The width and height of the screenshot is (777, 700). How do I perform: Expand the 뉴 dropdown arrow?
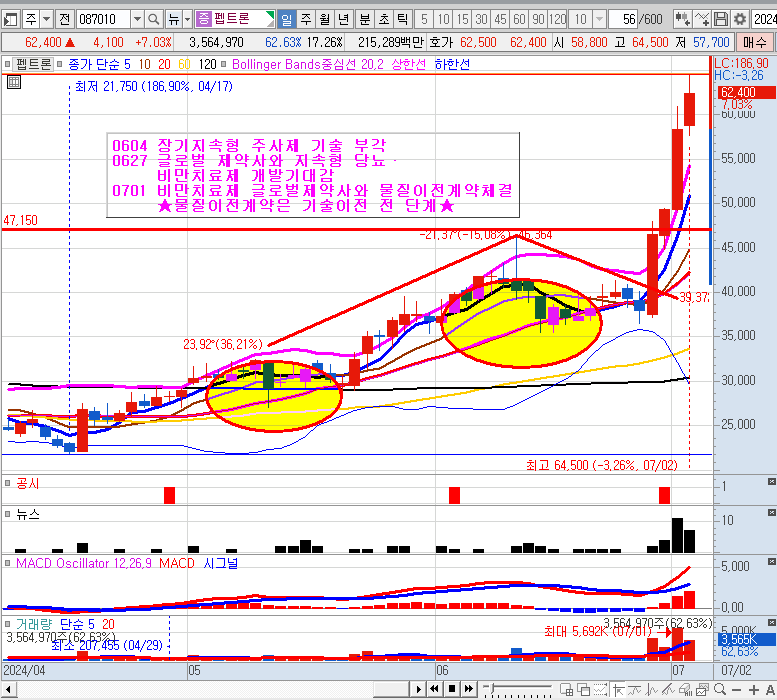click(188, 19)
